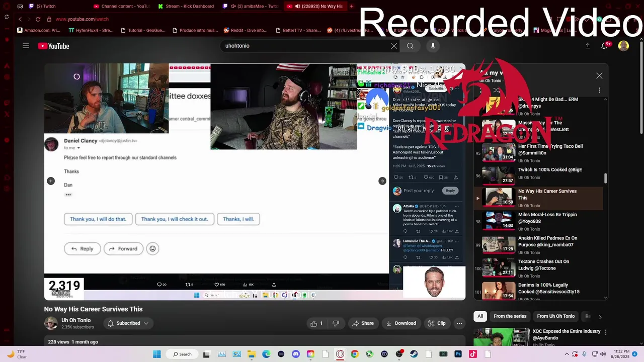
Task: Open the HyfenFlux4 bookmark
Action: 91,30
